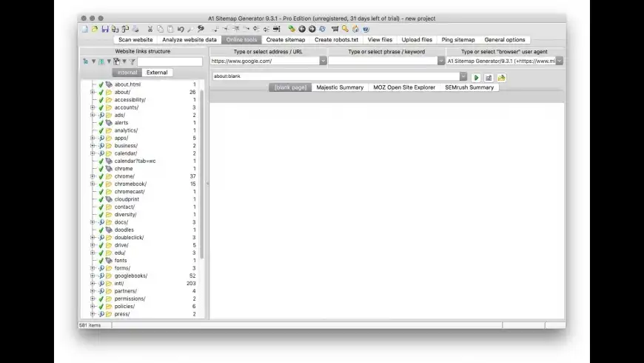
Task: Switch to MOZ Open Site Explorer tab
Action: point(404,87)
